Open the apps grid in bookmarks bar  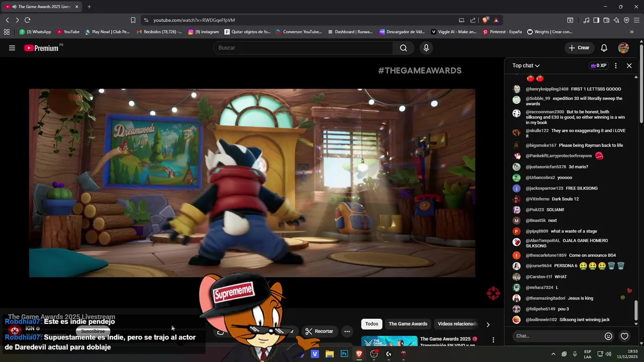(7, 32)
